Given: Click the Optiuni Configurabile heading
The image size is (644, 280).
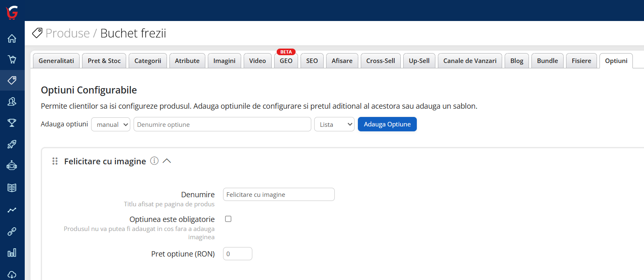Looking at the screenshot, I should click(89, 90).
